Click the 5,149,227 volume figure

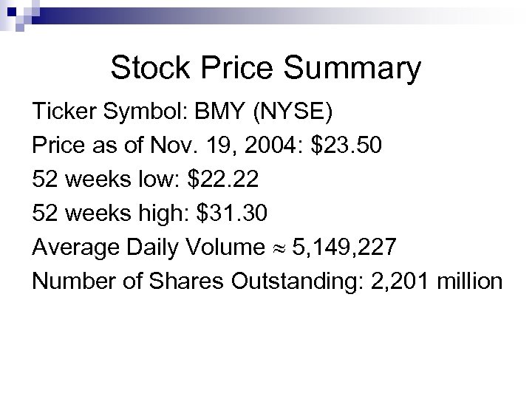pyautogui.click(x=345, y=248)
